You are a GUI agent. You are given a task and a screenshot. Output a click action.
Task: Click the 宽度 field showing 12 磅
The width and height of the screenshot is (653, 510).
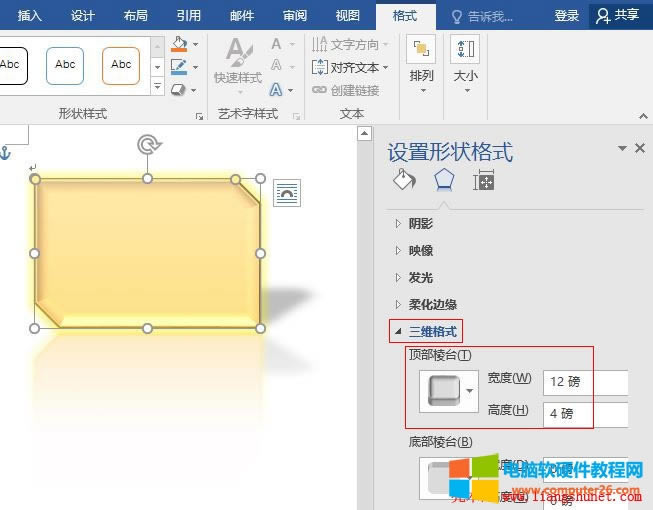point(585,382)
